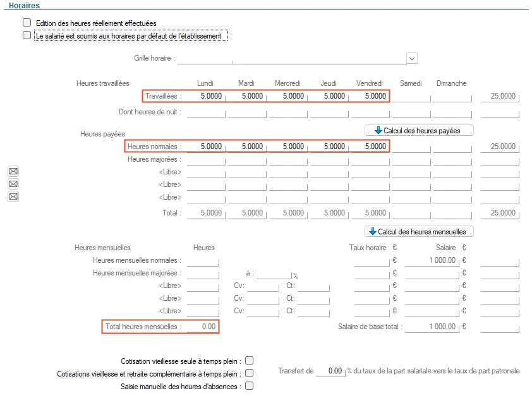Click the Heures normales weekly total 25.0000
Viewport: 532px width, 398px height.
click(500, 147)
